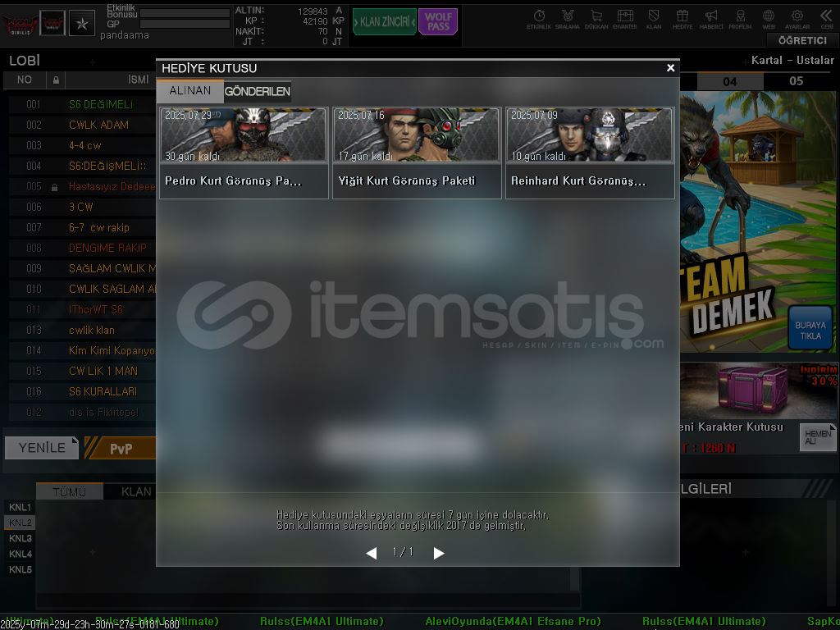
Task: Select room 014 Kim Kimi Koparıyo
Action: 82,350
